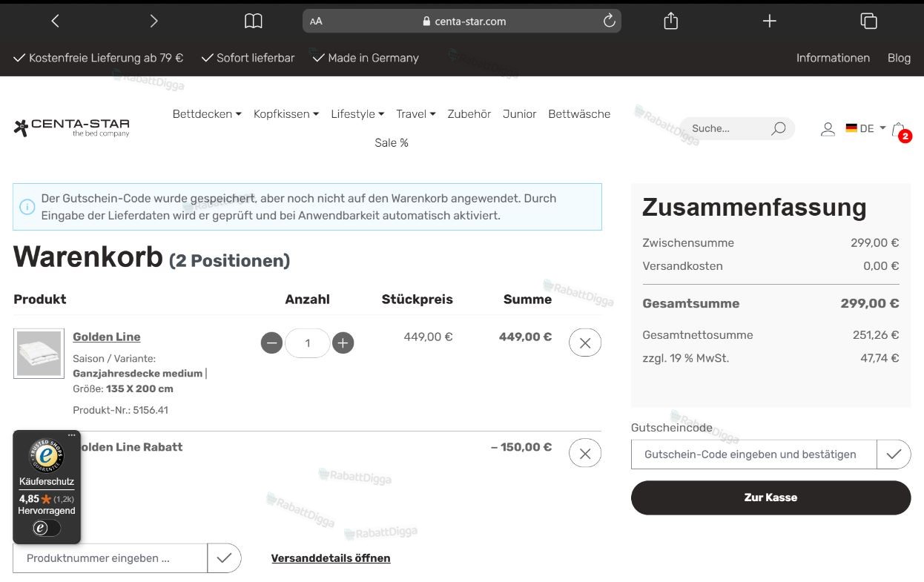Open the DE language dropdown
924x582 pixels.
tap(865, 128)
